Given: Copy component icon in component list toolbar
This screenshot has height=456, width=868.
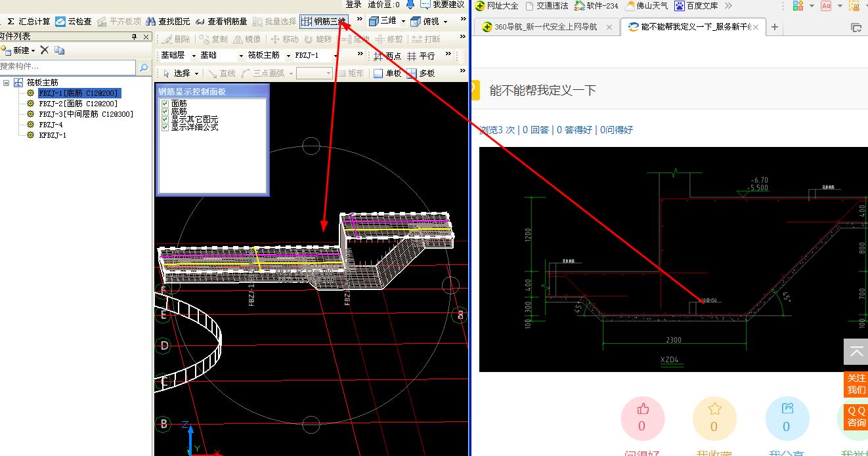Looking at the screenshot, I should pyautogui.click(x=59, y=51).
